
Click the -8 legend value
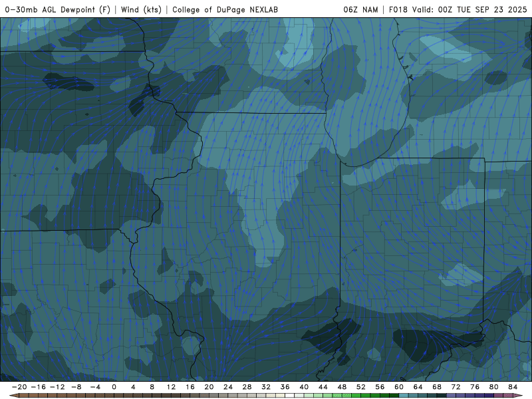(x=76, y=387)
